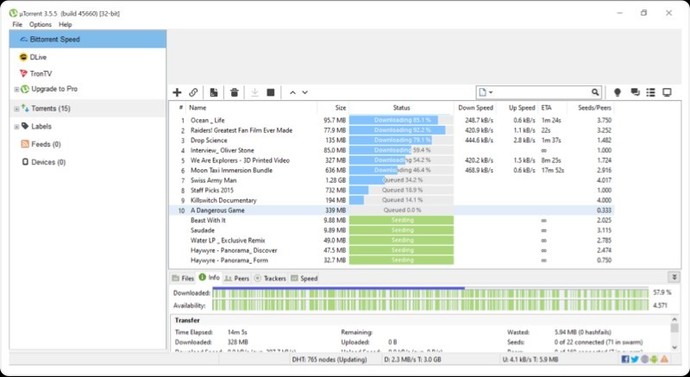Open the Options menu
690x377 pixels.
(40, 25)
